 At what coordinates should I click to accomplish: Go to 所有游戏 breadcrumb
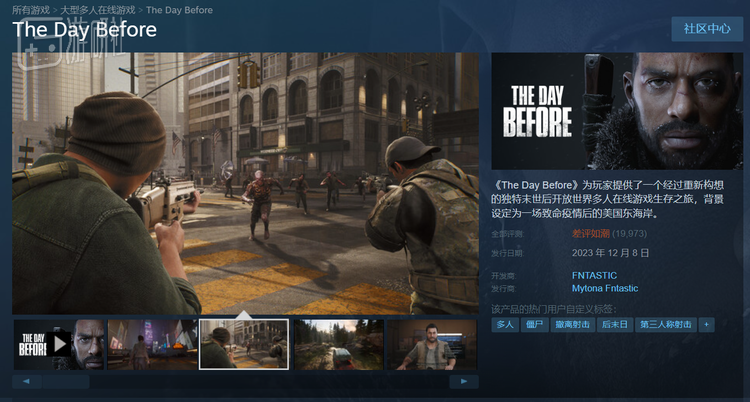pyautogui.click(x=31, y=9)
